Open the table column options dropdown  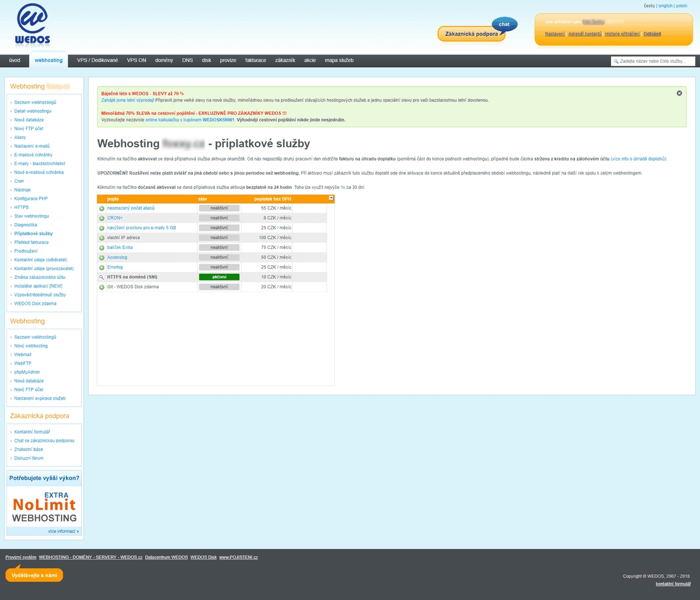331,198
